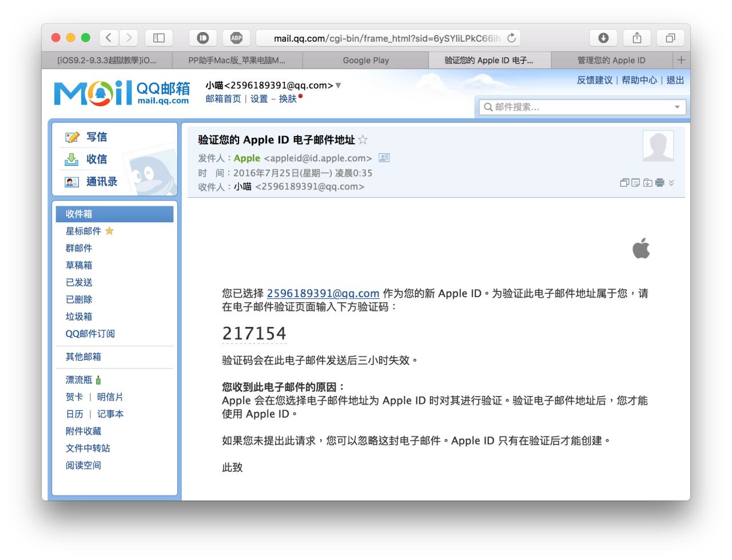Toggle the Safari sidebar button

click(x=159, y=38)
